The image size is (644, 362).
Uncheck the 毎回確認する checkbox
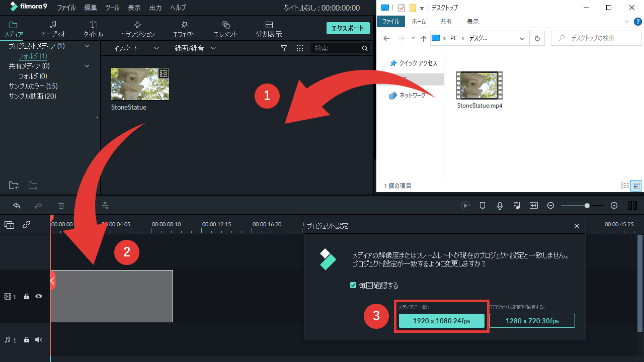point(353,285)
